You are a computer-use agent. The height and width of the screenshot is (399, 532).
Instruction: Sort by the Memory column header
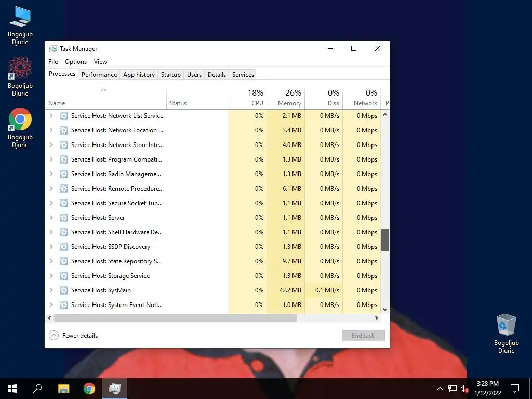pyautogui.click(x=286, y=98)
